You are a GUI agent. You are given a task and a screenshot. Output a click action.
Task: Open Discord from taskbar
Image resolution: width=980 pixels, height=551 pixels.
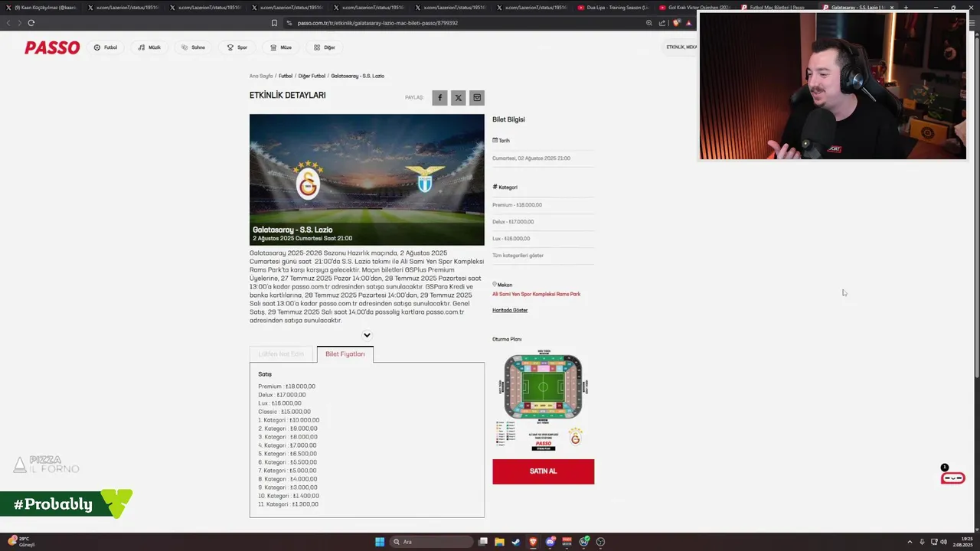pos(550,542)
